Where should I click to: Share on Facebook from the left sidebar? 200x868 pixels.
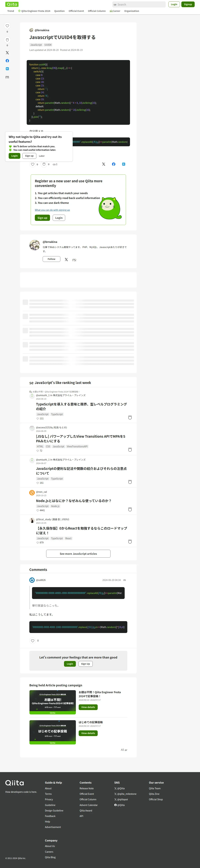point(7,61)
